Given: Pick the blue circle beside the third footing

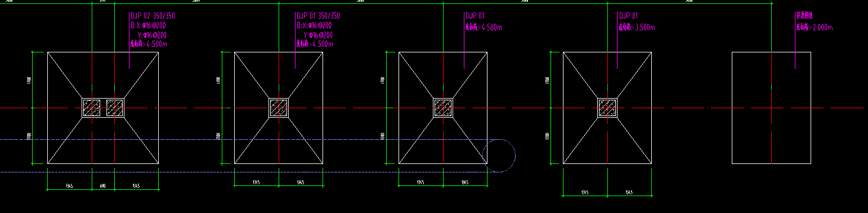Looking at the screenshot, I should pyautogui.click(x=499, y=156).
